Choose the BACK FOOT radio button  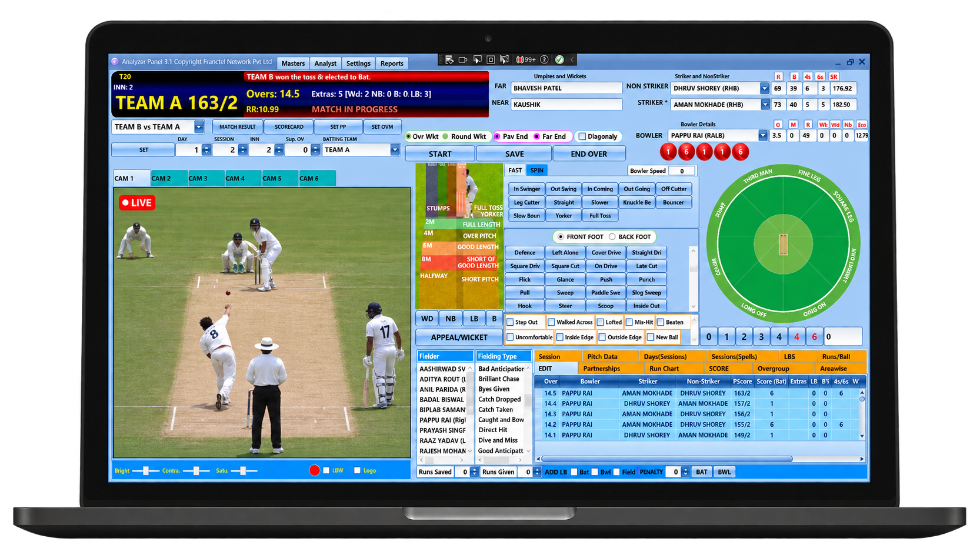click(612, 237)
